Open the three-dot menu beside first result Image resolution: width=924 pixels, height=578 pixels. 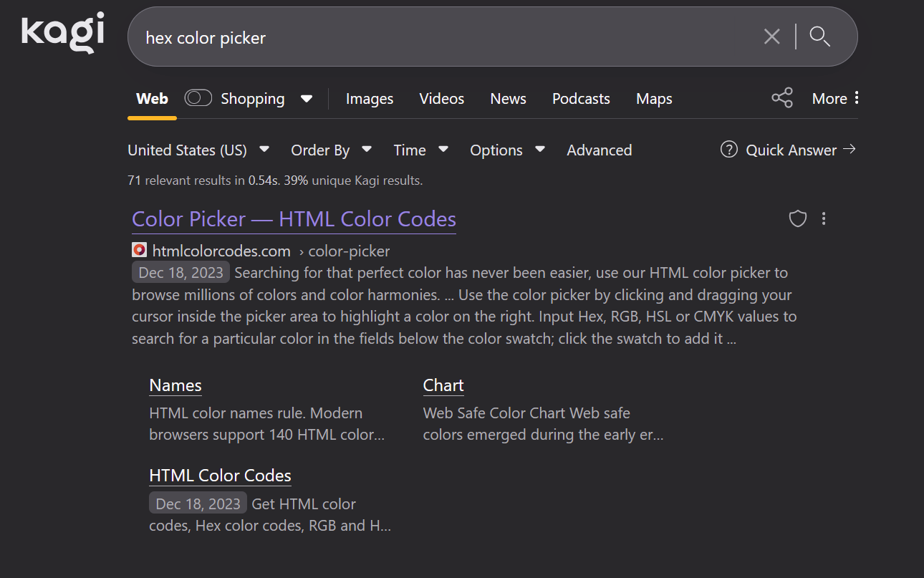(x=824, y=218)
